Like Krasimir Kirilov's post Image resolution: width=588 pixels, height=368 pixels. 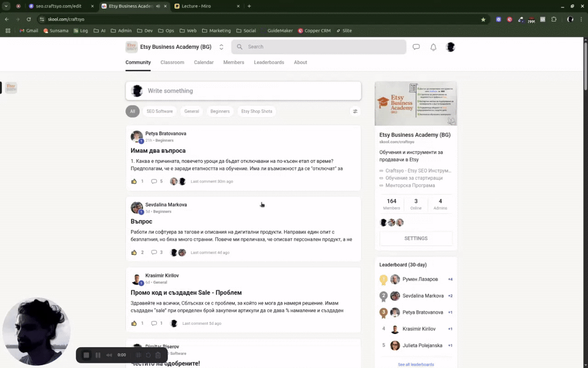134,323
